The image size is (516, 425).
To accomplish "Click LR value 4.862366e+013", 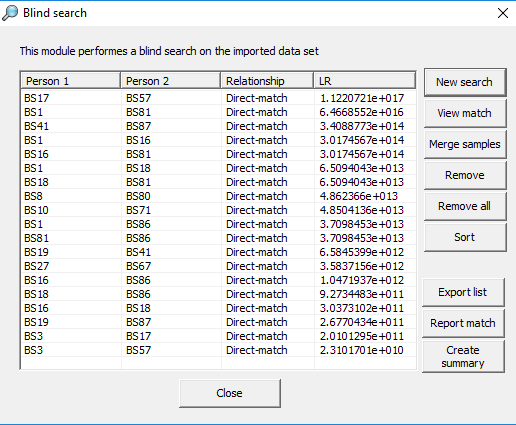I will [x=359, y=196].
